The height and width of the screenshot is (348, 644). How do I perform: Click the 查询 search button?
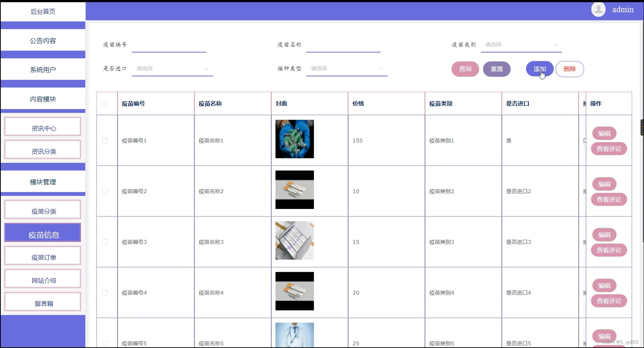pos(465,69)
